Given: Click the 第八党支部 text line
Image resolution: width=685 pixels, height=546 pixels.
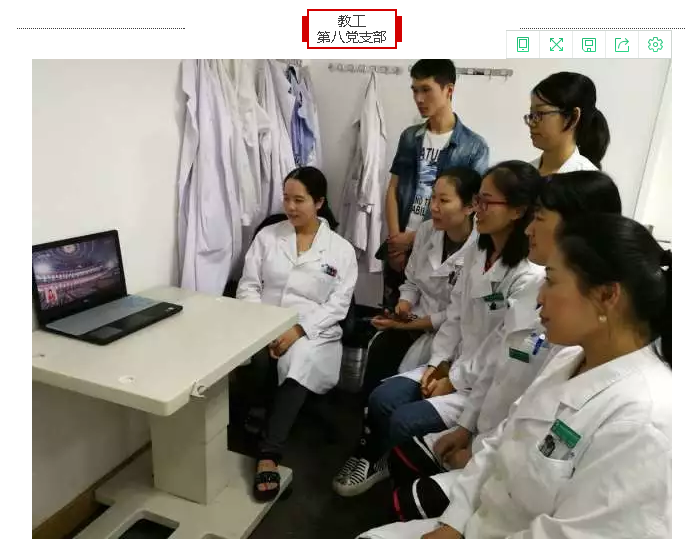Looking at the screenshot, I should pyautogui.click(x=351, y=37).
